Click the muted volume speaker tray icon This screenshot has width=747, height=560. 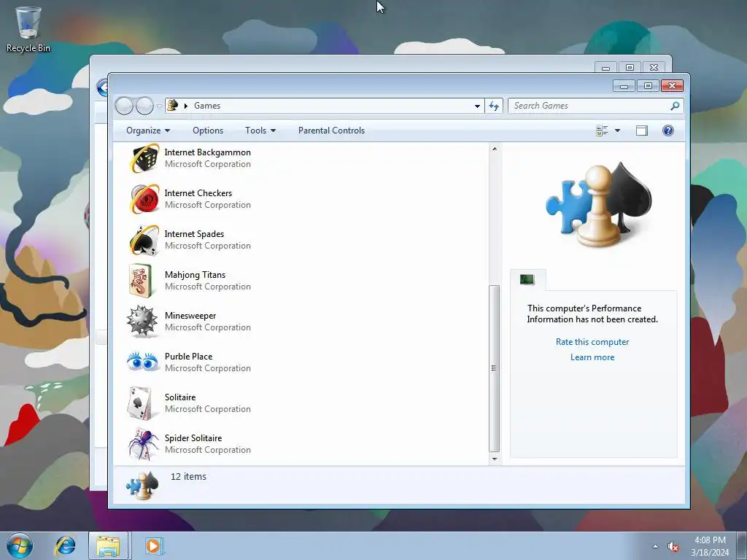tap(673, 547)
